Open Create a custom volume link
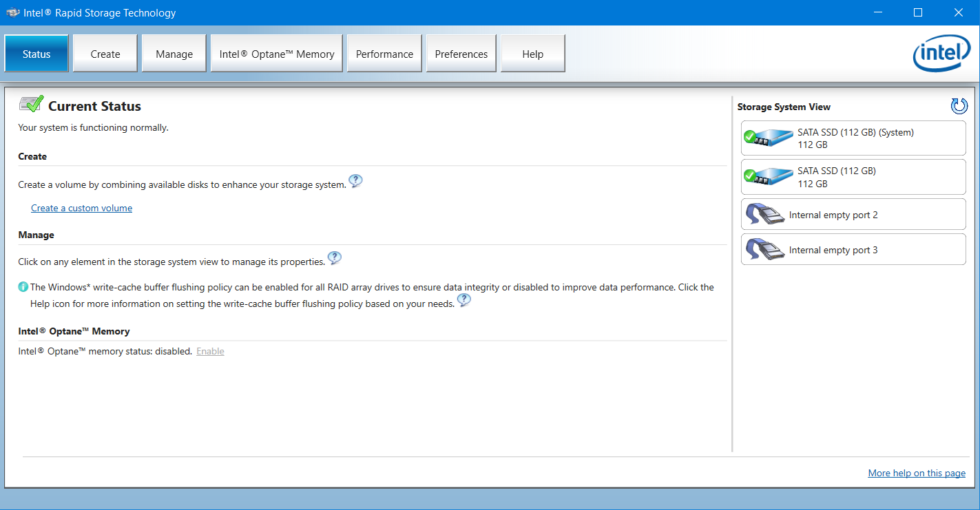 [x=81, y=208]
